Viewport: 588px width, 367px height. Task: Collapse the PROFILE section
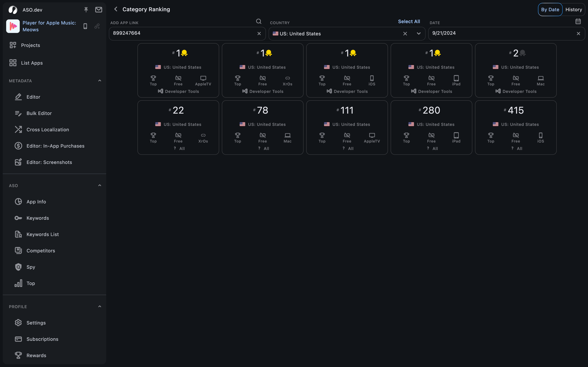pos(100,307)
